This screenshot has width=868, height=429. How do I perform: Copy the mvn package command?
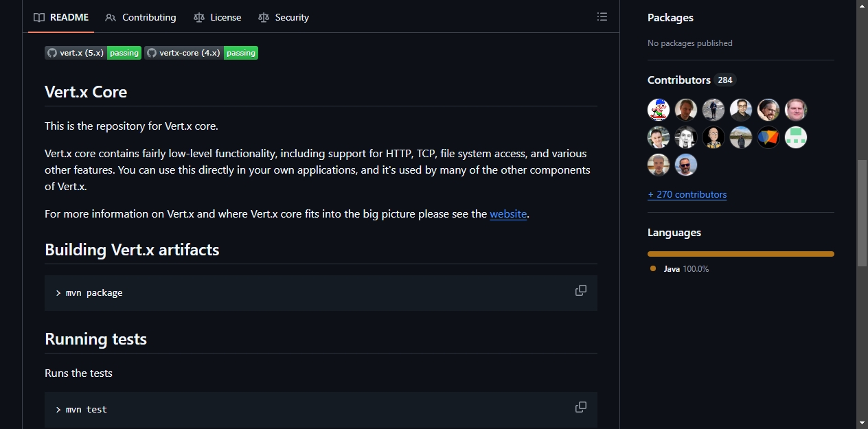click(581, 290)
